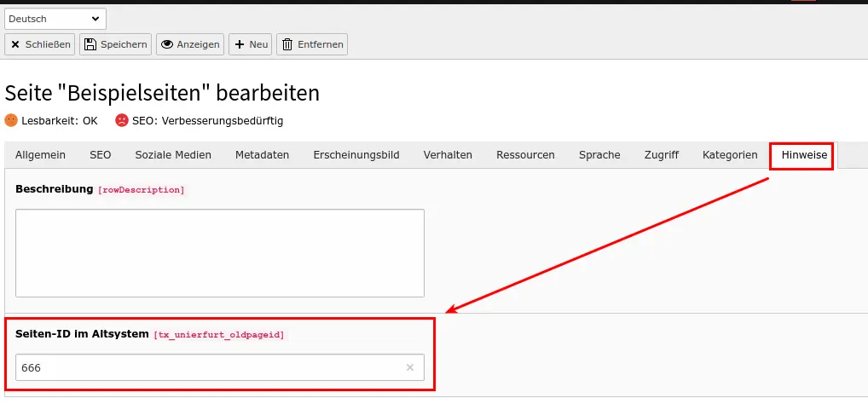Click the red SEO sad-face icon
Viewport: 868px width, 404px height.
pyautogui.click(x=122, y=120)
